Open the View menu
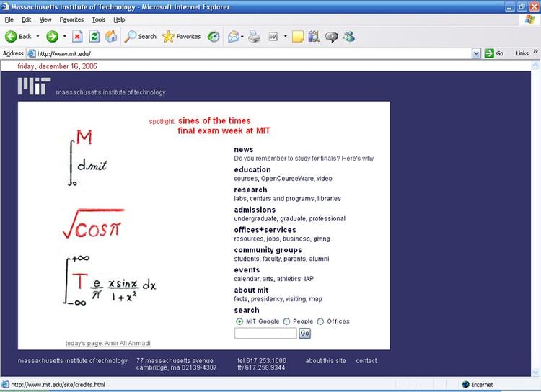 pos(45,19)
